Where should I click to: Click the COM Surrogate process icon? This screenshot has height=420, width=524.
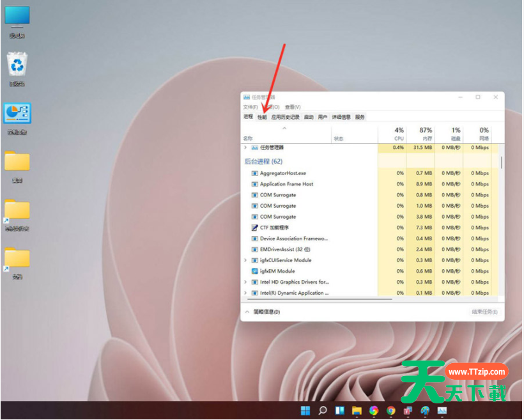254,194
